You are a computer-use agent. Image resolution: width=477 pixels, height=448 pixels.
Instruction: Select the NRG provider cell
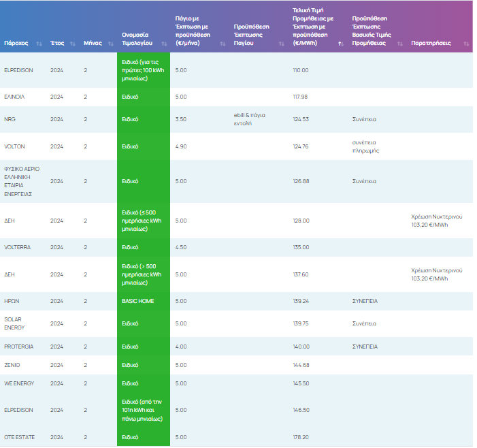(10, 119)
